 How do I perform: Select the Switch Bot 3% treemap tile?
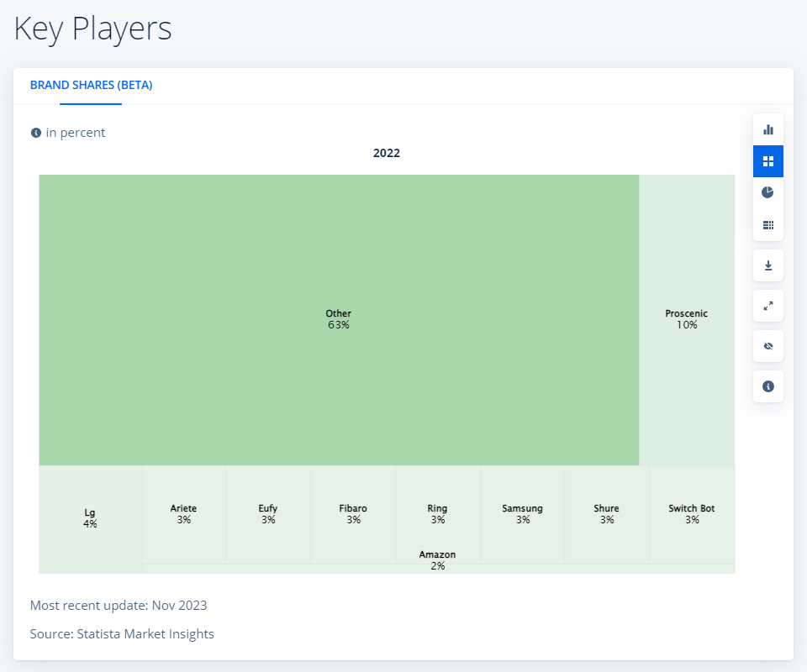692,514
